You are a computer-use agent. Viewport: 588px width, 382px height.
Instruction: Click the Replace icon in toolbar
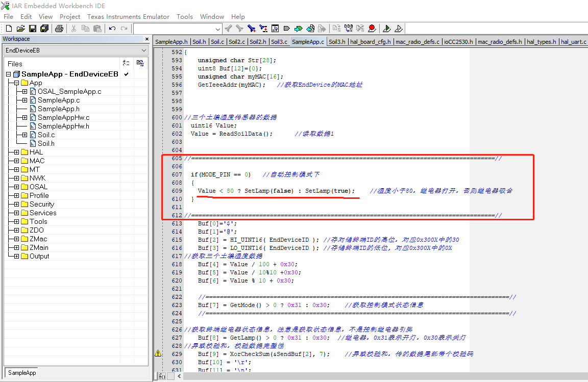pos(263,29)
